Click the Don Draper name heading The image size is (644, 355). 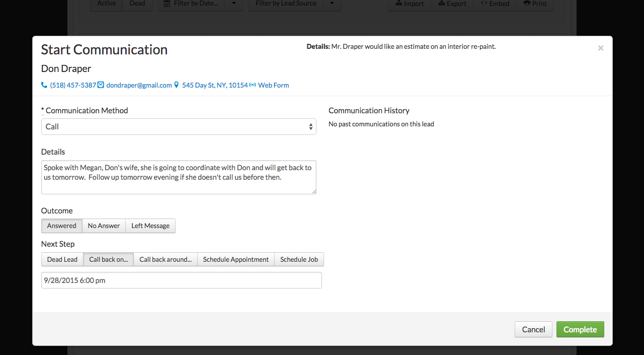click(66, 68)
